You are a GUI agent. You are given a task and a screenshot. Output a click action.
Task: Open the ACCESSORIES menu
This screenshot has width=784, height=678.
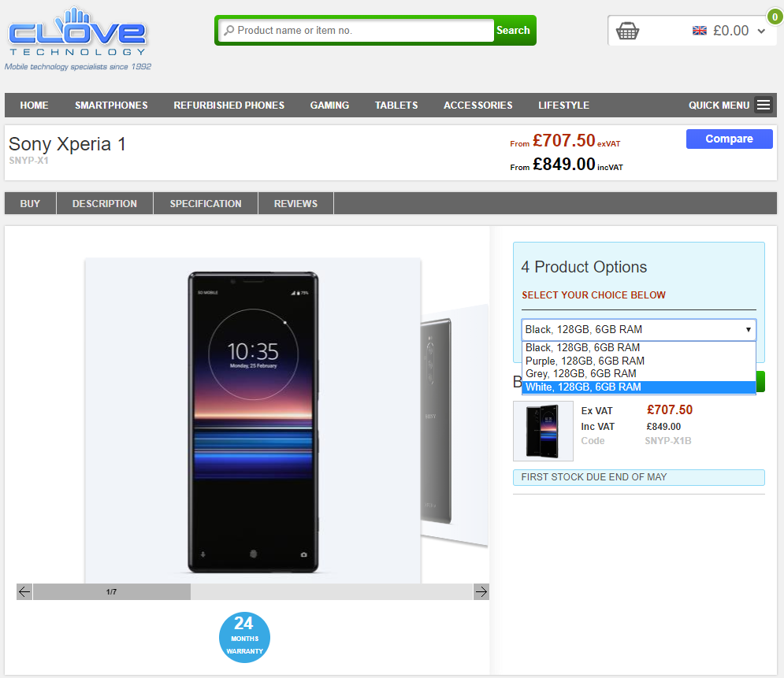[478, 105]
